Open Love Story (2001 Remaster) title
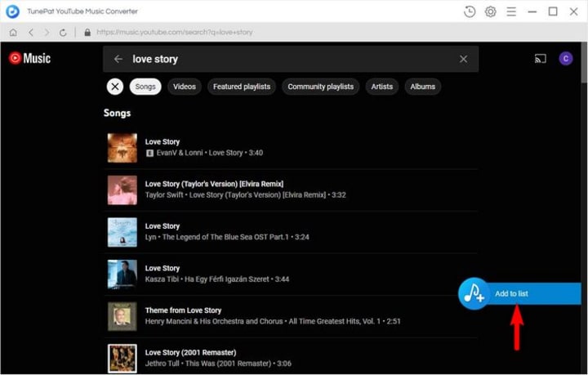The height and width of the screenshot is (375, 588). pos(190,352)
